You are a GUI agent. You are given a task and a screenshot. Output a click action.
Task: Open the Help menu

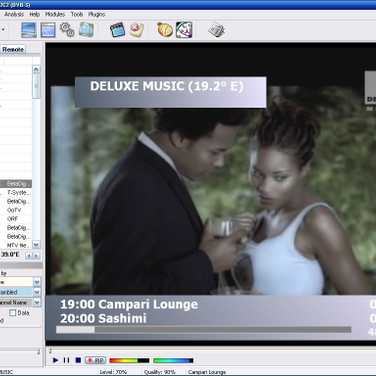[35, 14]
